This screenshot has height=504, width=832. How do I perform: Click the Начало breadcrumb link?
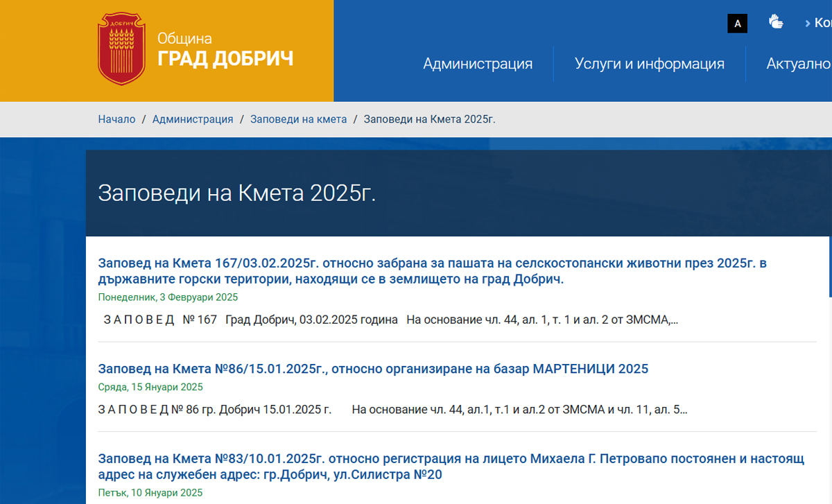pos(116,119)
